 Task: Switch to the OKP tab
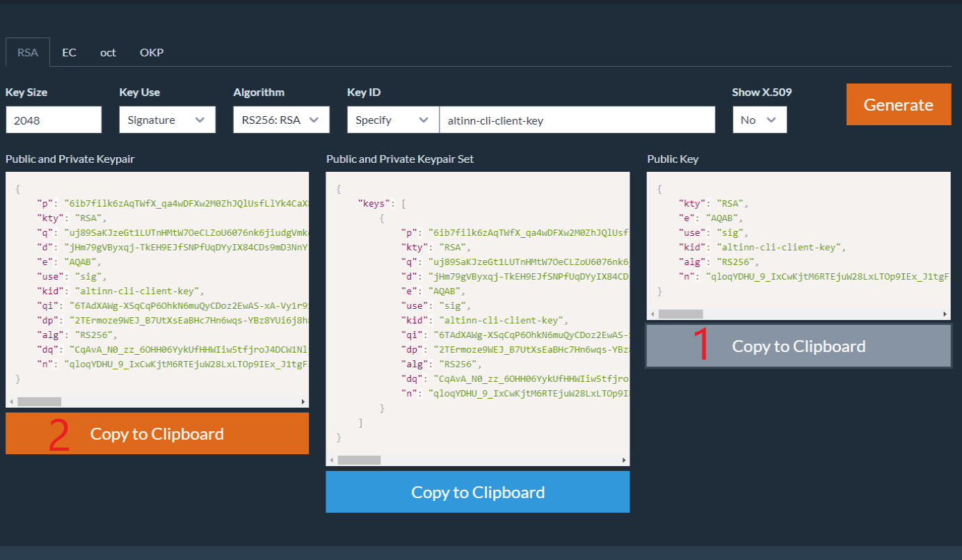click(152, 52)
